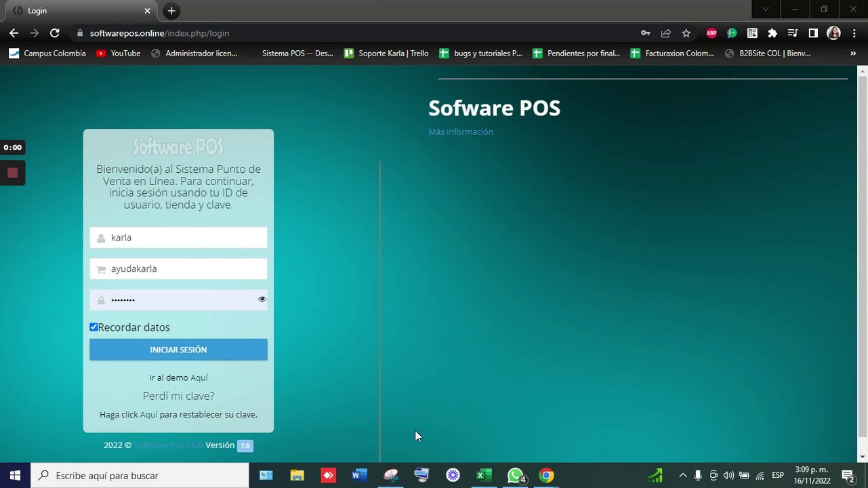Open Soporte Karla | Trello bookmark
The height and width of the screenshot is (488, 868).
point(386,53)
